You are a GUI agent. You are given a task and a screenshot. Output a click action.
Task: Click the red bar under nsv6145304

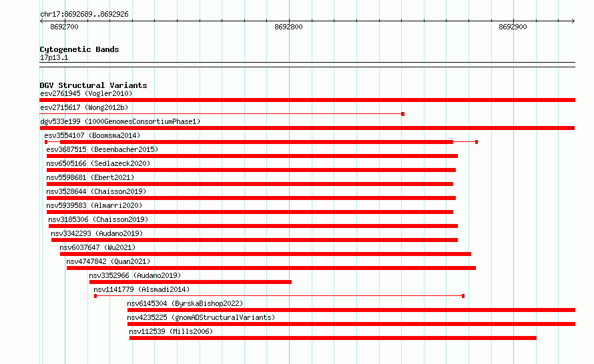351,310
